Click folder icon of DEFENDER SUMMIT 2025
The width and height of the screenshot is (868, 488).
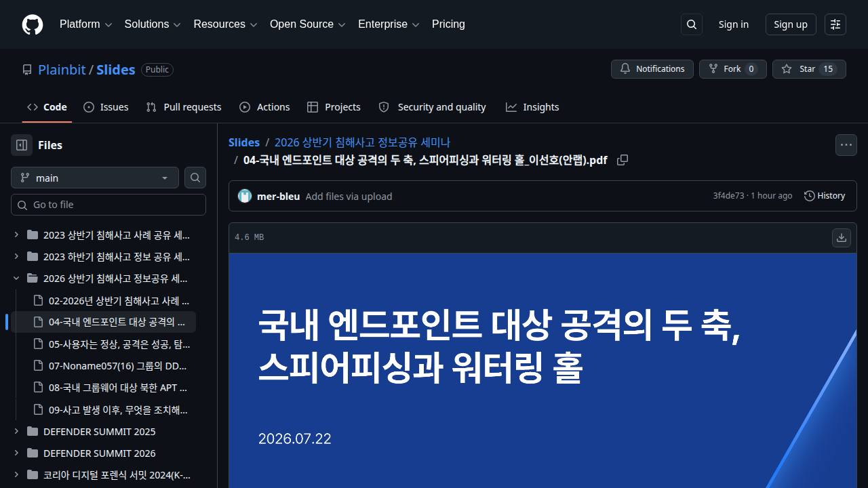point(32,431)
